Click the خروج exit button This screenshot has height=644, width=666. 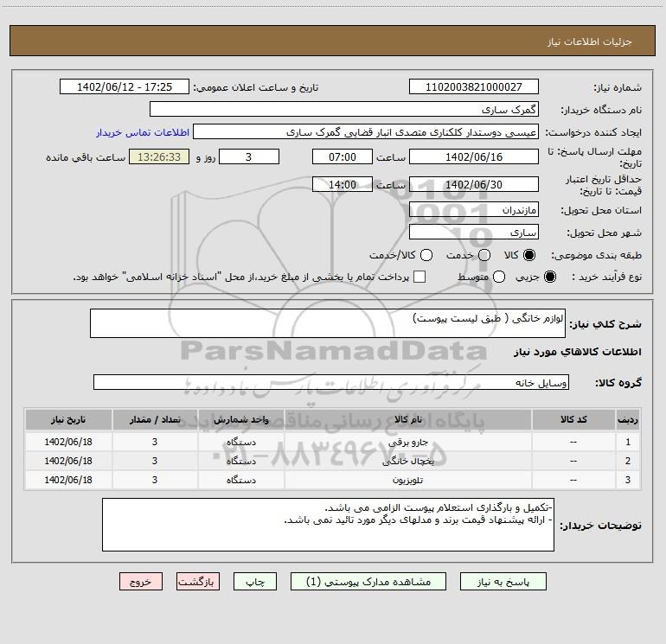141,582
